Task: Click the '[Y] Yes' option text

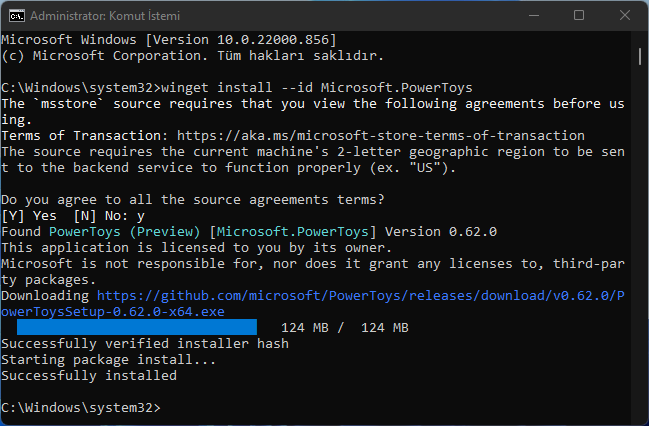Action: 29,216
